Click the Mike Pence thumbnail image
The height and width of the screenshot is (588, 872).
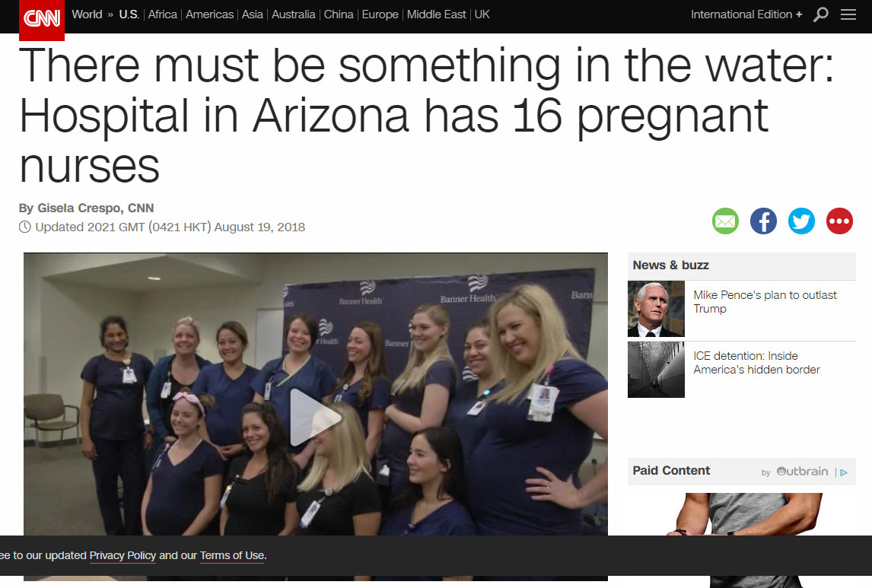[x=656, y=309]
